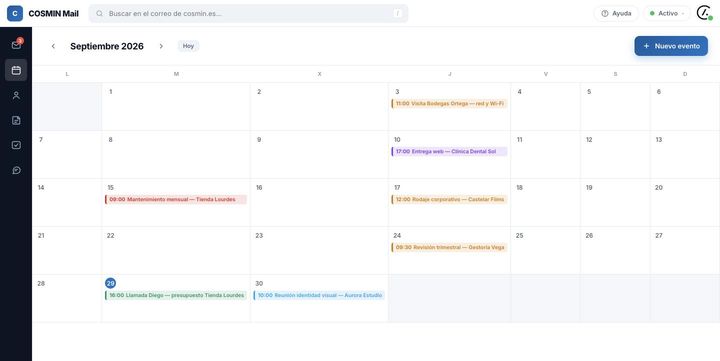This screenshot has height=361, width=720.
Task: Focus the Buscar en el correo search field
Action: (248, 13)
